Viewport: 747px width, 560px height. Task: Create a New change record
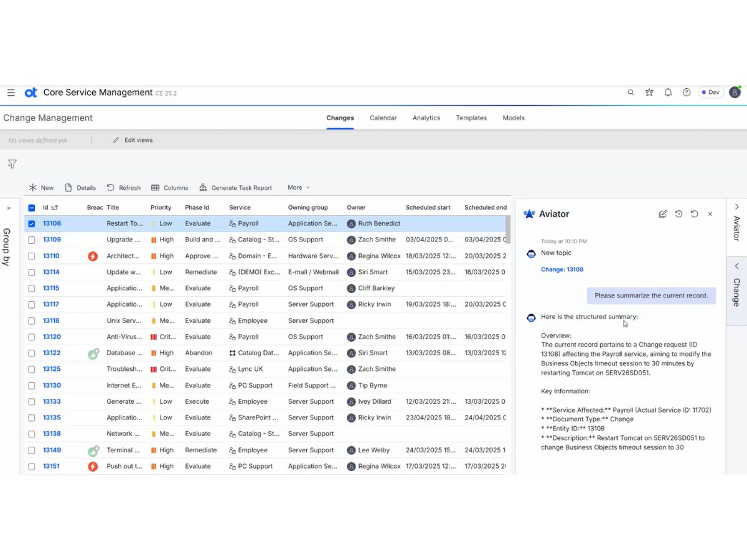[41, 187]
